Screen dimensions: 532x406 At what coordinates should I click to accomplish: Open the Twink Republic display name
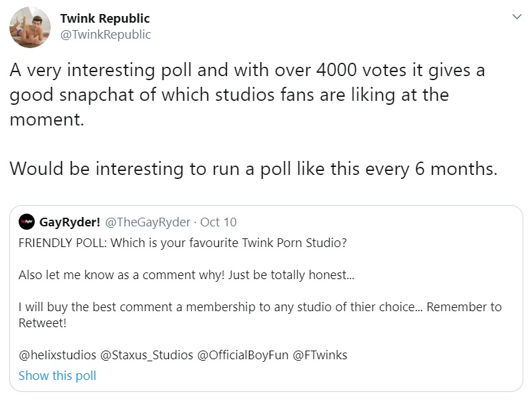[x=105, y=18]
